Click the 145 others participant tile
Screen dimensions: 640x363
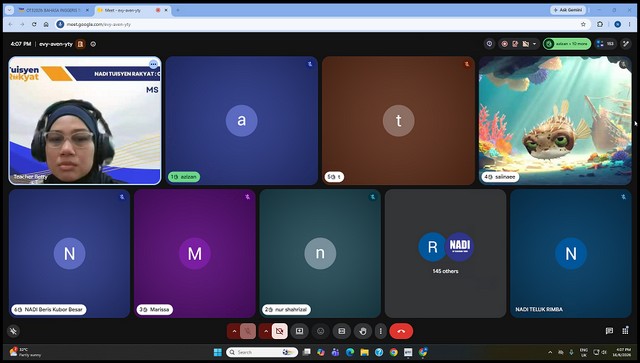[445, 253]
